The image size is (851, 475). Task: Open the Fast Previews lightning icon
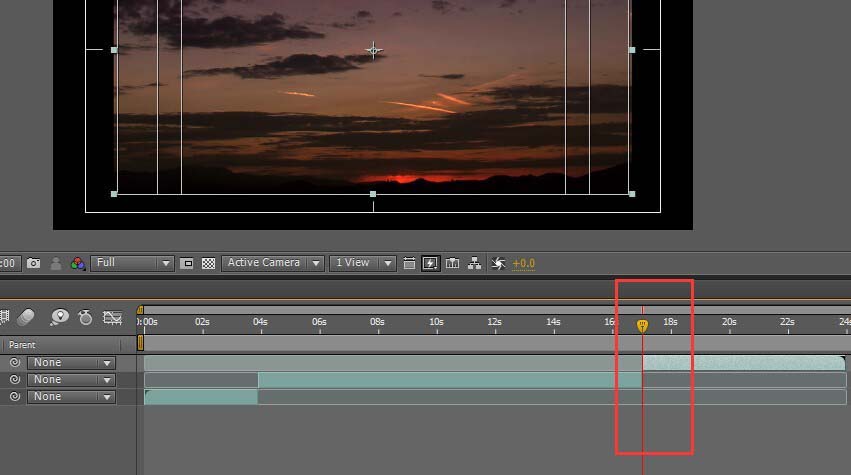coord(430,263)
